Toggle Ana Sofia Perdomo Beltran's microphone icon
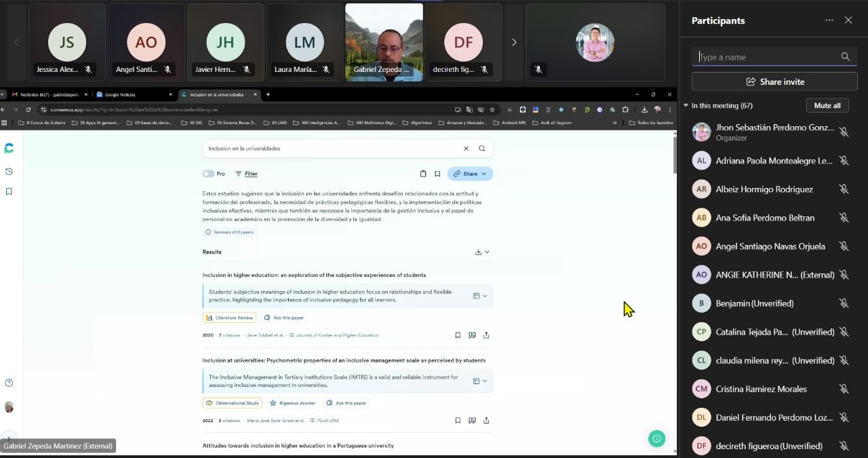Viewport: 868px width, 458px height. click(x=844, y=218)
